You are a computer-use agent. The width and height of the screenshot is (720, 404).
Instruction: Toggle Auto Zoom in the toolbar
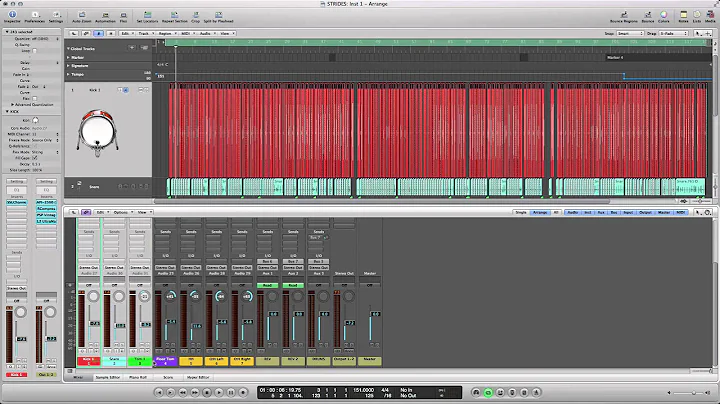click(82, 17)
